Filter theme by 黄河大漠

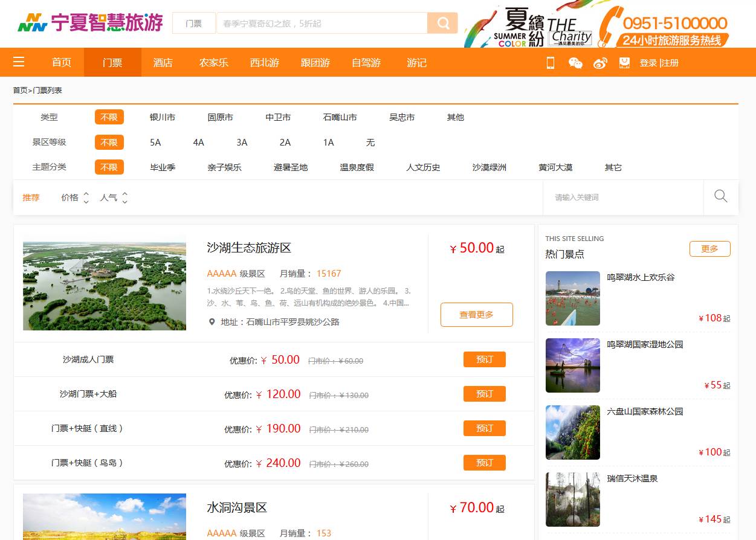555,167
